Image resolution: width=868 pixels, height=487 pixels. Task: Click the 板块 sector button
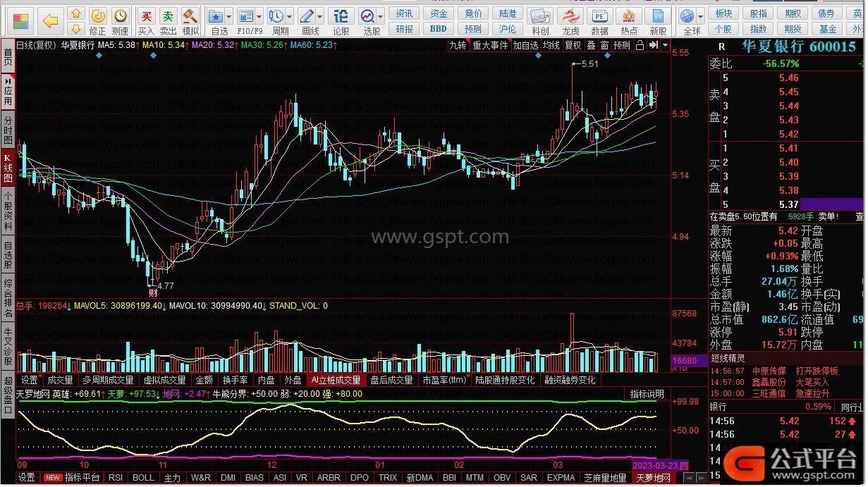coord(723,13)
